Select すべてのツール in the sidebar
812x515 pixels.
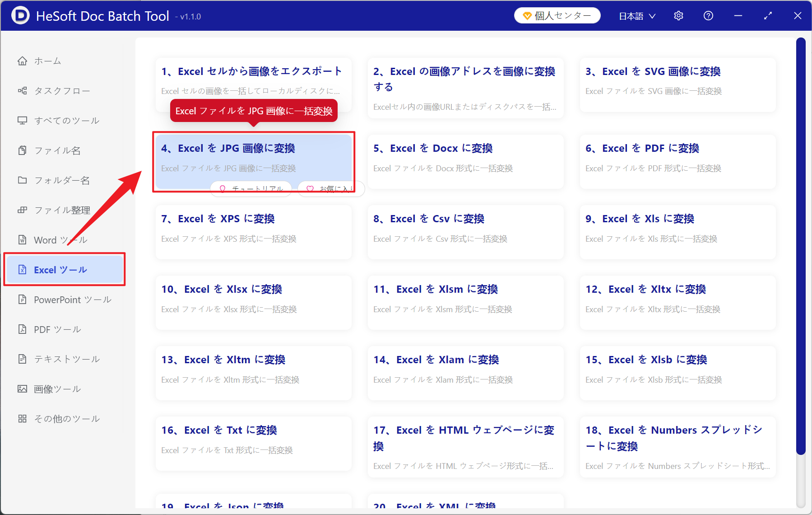(65, 121)
